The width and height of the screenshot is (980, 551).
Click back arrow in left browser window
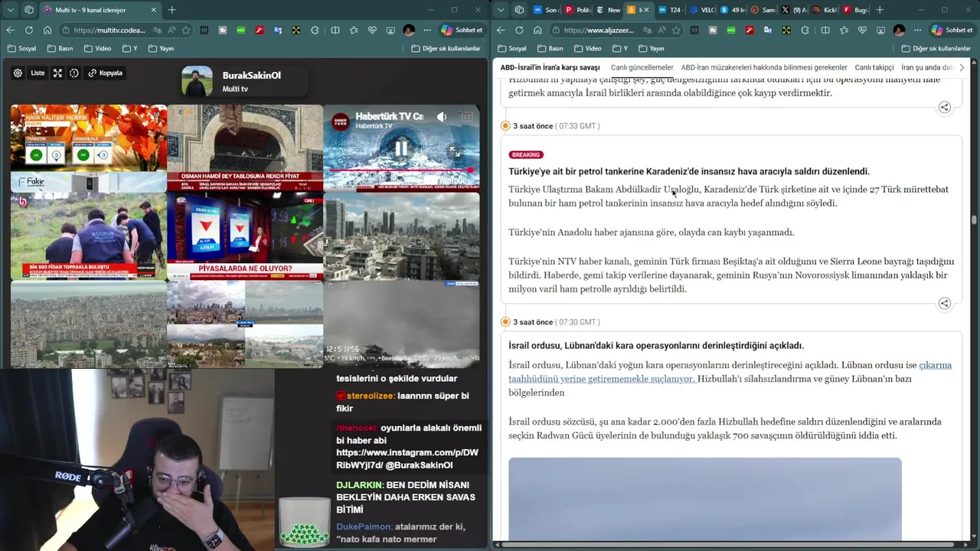(10, 31)
